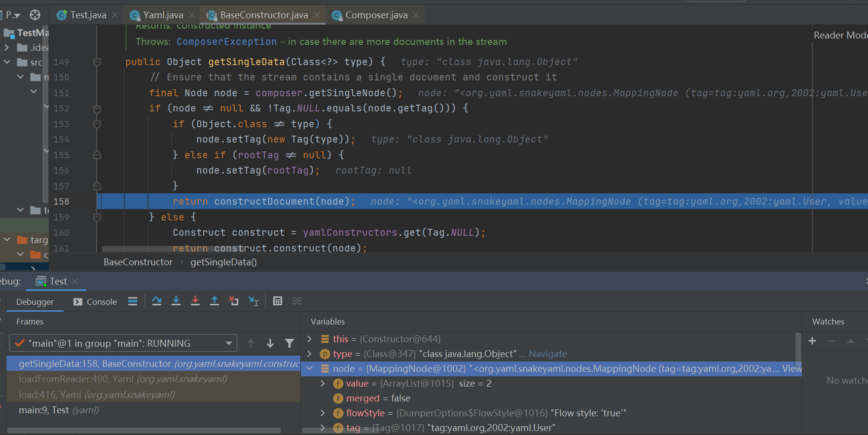Select frame load:416, Yaml
Viewport: 868px width, 435px height.
[153, 395]
